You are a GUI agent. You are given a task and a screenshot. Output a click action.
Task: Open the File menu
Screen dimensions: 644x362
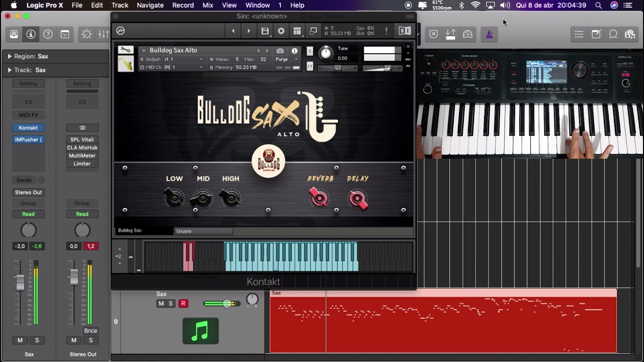tap(77, 5)
